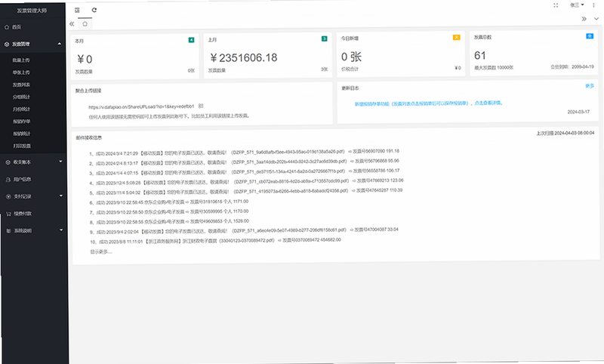Open 月份统计 submenu item
The image size is (604, 364).
pyautogui.click(x=21, y=110)
